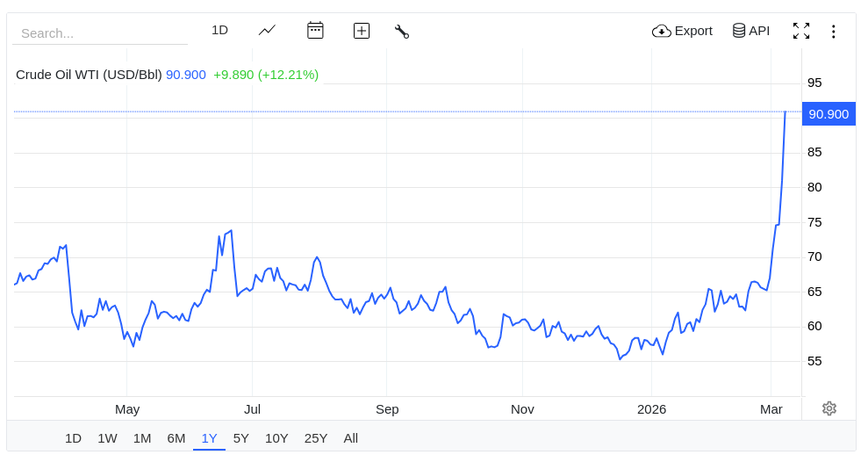868x462 pixels.
Task: Click the 90.900 current price label
Action: pos(829,114)
